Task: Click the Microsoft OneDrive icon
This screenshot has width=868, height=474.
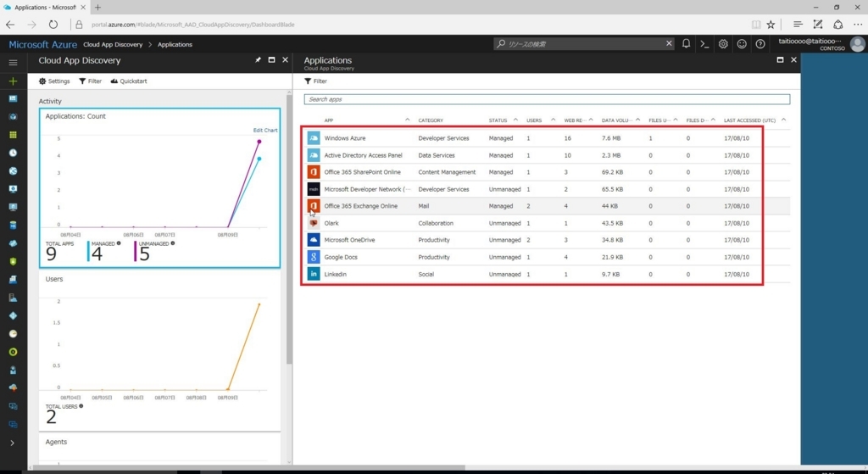Action: click(x=314, y=240)
